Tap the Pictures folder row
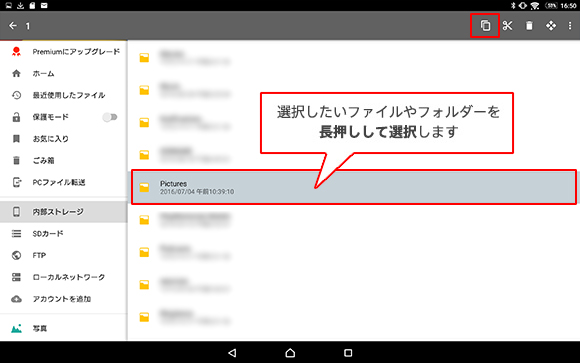Screen dimensions: 580x363 click(x=354, y=187)
